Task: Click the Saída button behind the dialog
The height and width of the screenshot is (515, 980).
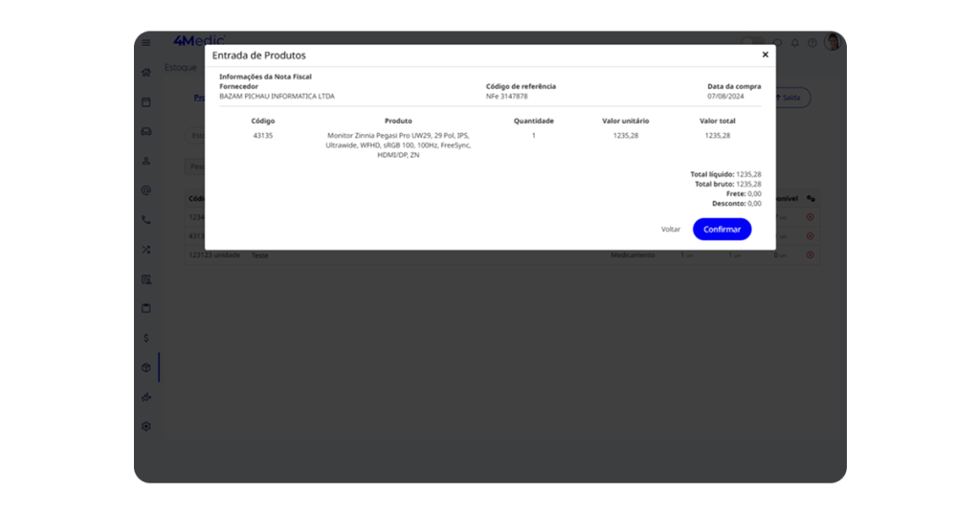Action: (x=791, y=98)
